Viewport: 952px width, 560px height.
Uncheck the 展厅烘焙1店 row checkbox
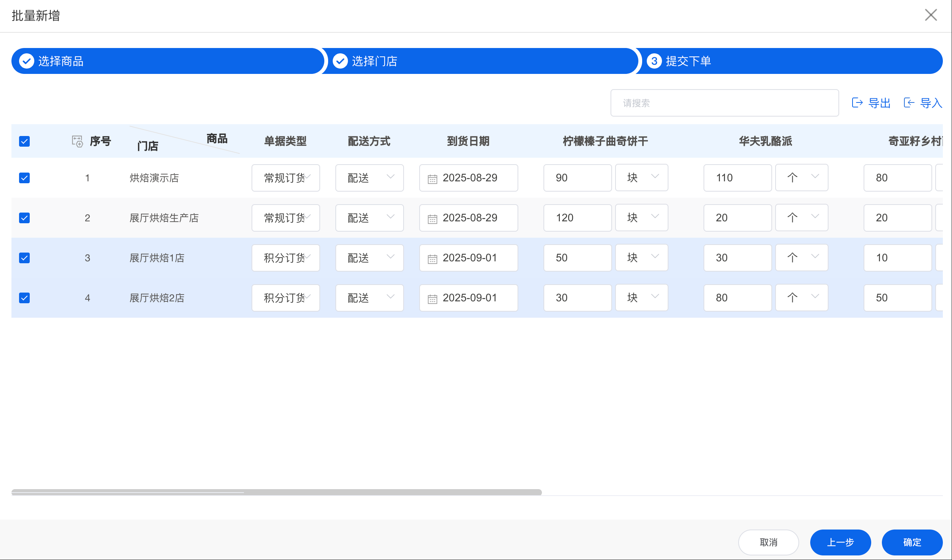tap(24, 258)
